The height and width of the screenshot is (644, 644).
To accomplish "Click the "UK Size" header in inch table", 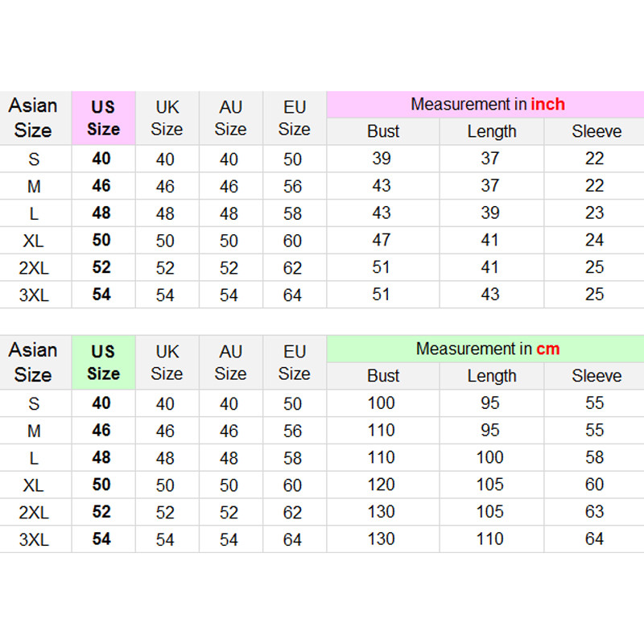I will (x=167, y=118).
